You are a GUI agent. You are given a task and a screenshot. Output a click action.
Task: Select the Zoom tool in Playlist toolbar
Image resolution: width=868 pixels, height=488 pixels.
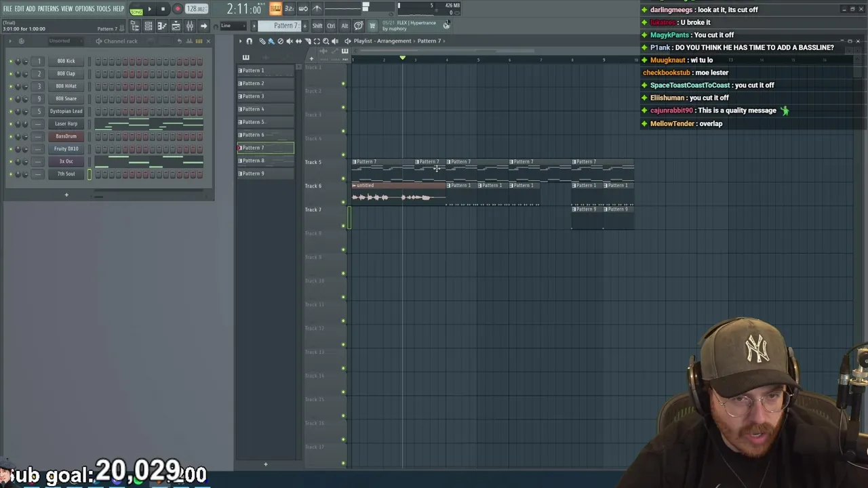[x=325, y=41]
